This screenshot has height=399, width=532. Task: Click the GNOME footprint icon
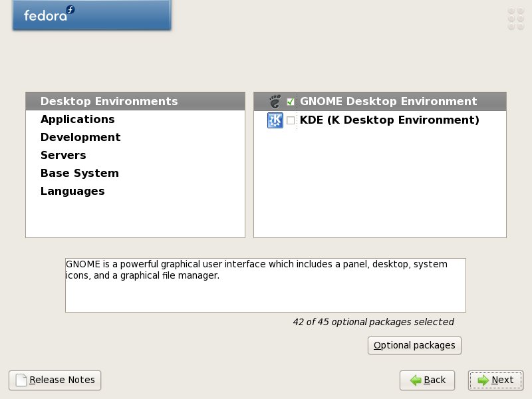tap(275, 102)
